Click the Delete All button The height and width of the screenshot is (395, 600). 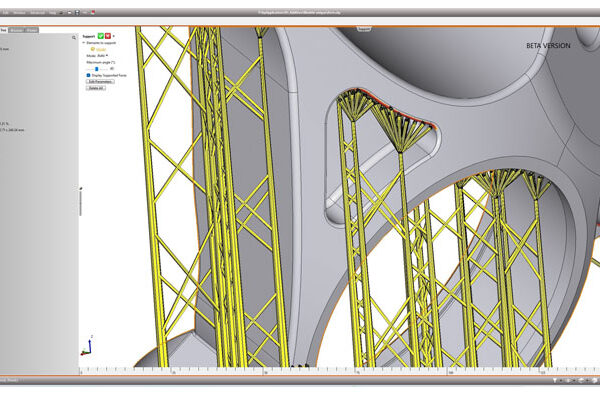pyautogui.click(x=96, y=88)
